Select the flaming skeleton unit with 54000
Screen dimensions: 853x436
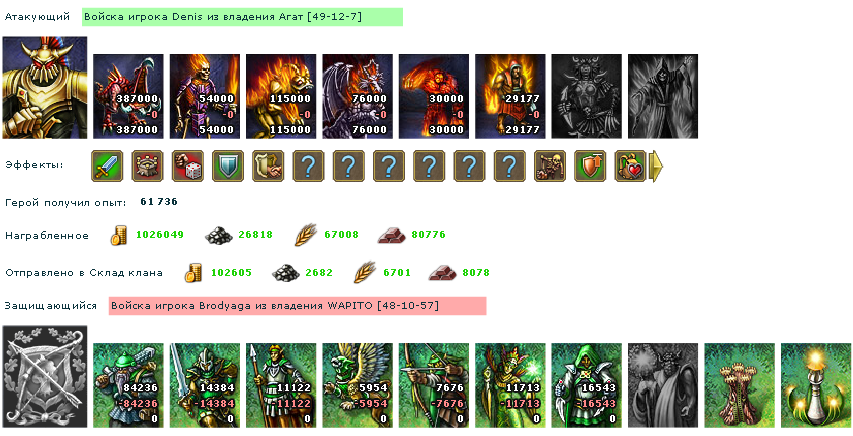point(205,96)
